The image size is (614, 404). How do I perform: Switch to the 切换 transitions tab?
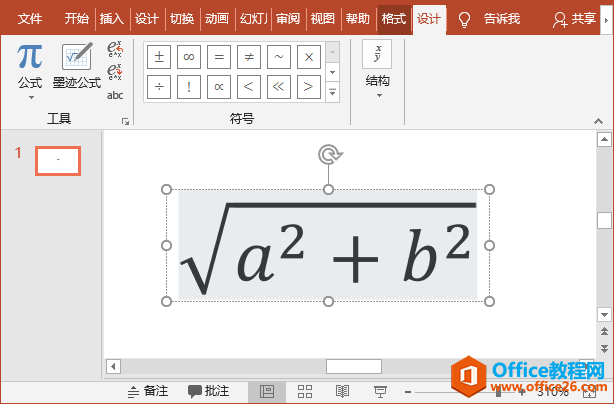(182, 18)
